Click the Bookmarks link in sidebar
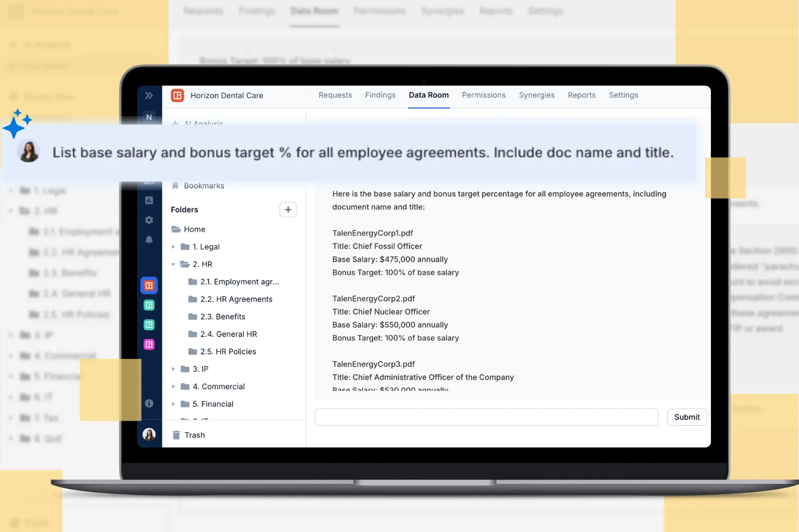 pos(204,186)
